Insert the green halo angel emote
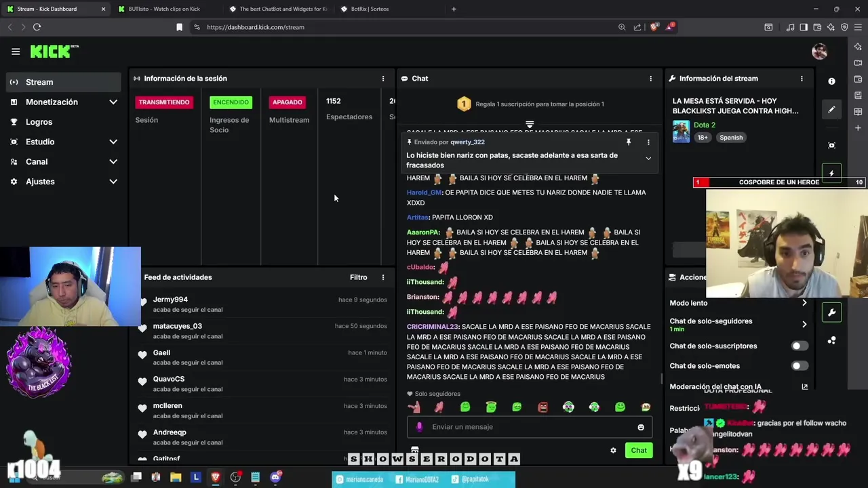 (491, 407)
